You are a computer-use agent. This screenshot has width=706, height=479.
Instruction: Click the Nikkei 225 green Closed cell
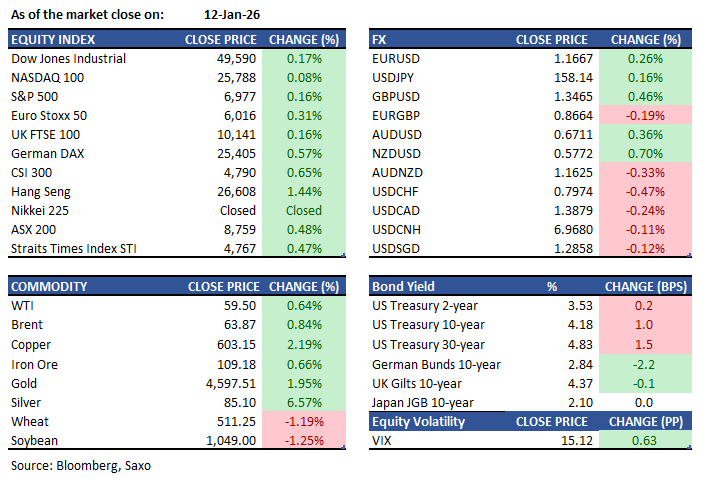point(304,211)
